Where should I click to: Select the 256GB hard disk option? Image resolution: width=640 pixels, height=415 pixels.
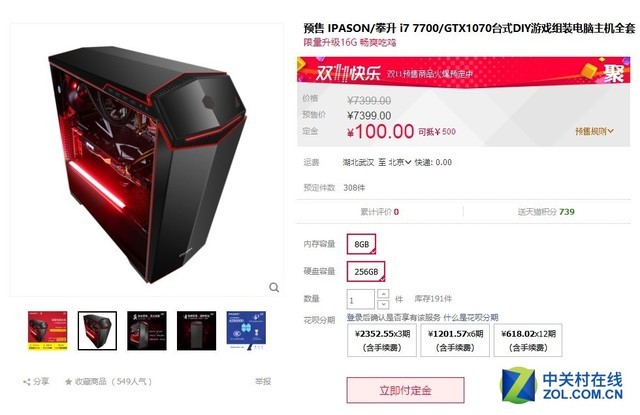[366, 271]
